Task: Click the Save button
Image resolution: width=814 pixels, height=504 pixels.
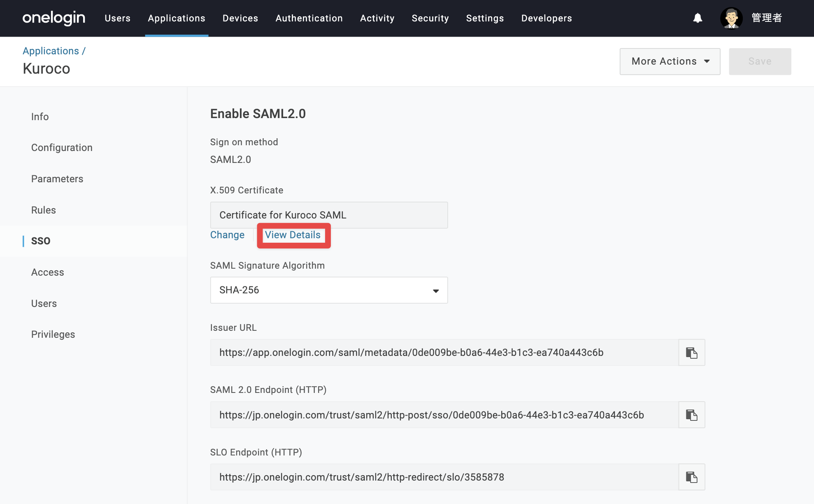Action: pos(760,61)
